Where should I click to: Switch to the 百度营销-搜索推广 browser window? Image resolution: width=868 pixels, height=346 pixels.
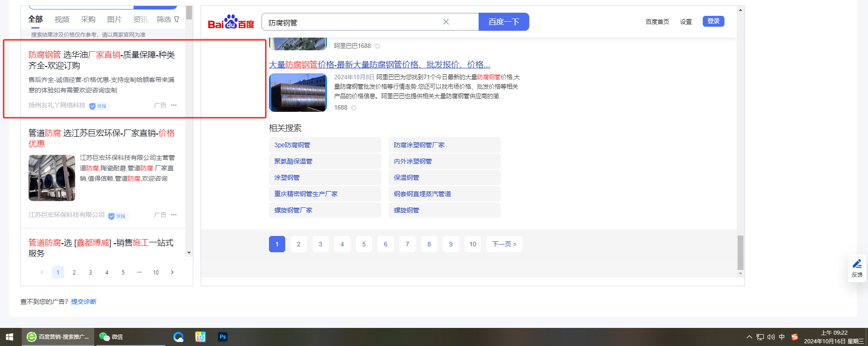(x=58, y=337)
